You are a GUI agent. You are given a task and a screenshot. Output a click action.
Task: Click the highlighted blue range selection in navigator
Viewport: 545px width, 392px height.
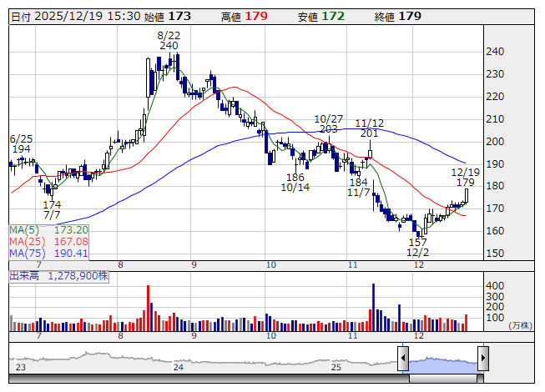(443, 364)
